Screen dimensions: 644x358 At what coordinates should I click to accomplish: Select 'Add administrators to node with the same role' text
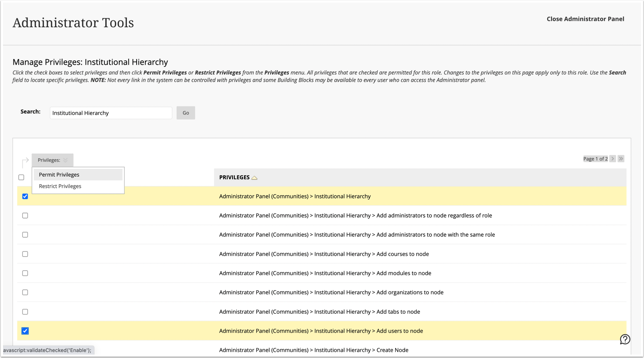click(357, 235)
